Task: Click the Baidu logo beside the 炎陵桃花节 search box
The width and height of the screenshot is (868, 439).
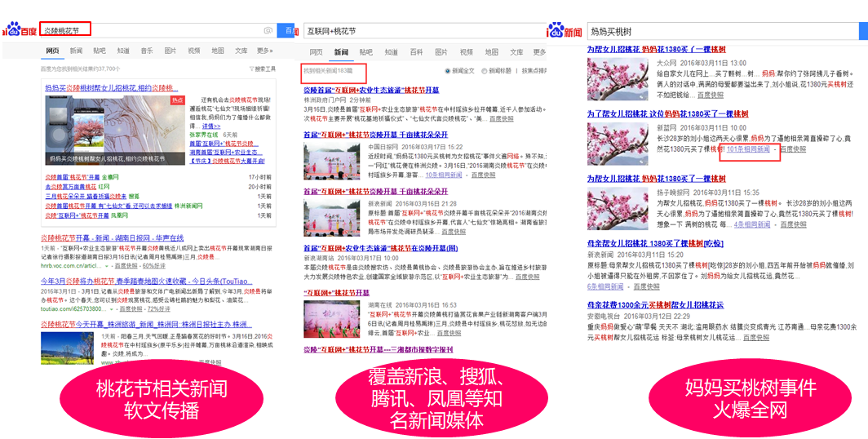Action: click(x=20, y=30)
